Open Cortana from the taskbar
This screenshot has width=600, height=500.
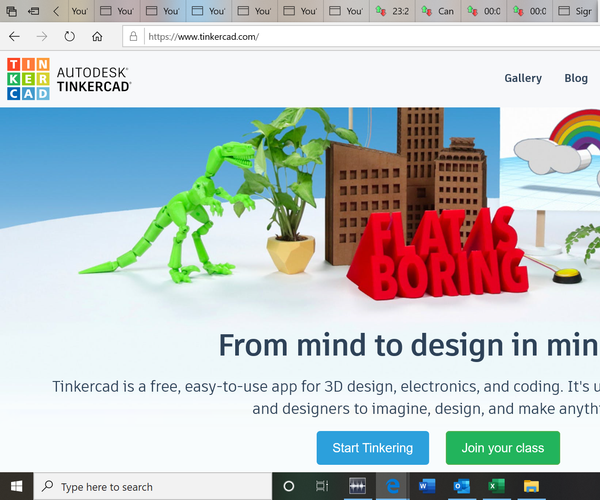(289, 486)
